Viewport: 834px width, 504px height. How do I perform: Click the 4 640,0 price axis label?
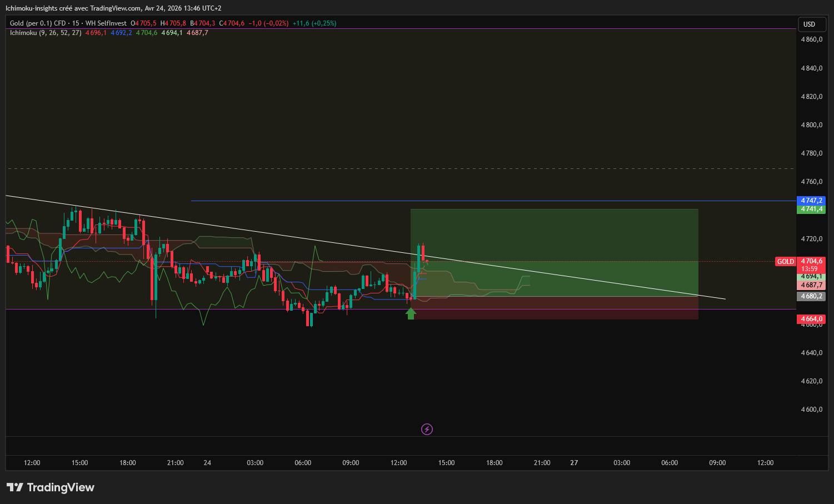point(812,353)
